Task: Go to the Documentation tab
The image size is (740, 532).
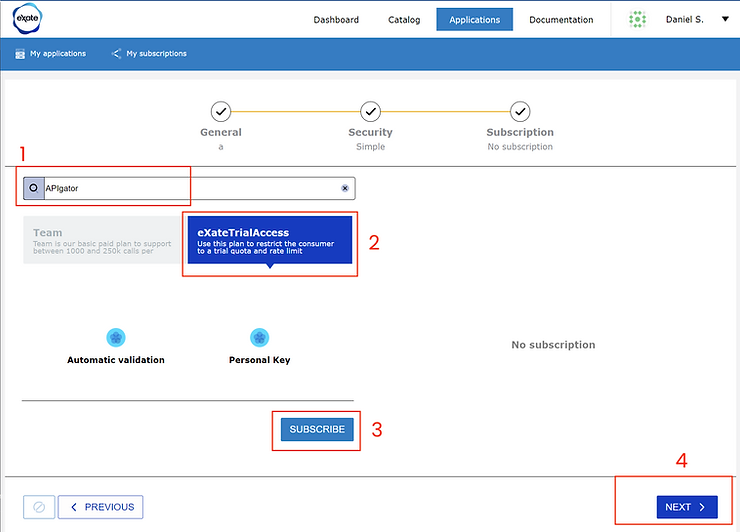Action: point(561,20)
